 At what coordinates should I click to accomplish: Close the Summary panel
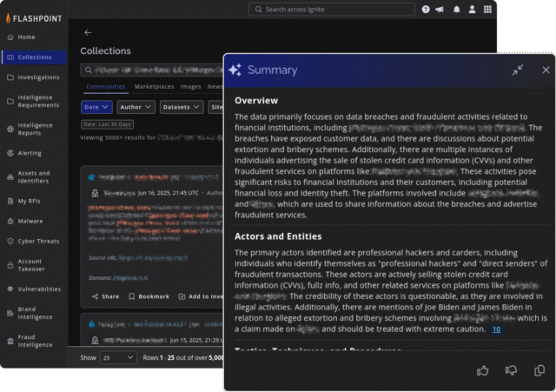(546, 70)
